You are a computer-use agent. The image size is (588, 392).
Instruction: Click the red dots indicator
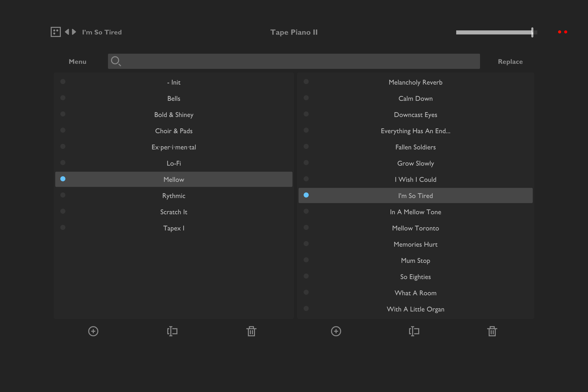tap(563, 32)
